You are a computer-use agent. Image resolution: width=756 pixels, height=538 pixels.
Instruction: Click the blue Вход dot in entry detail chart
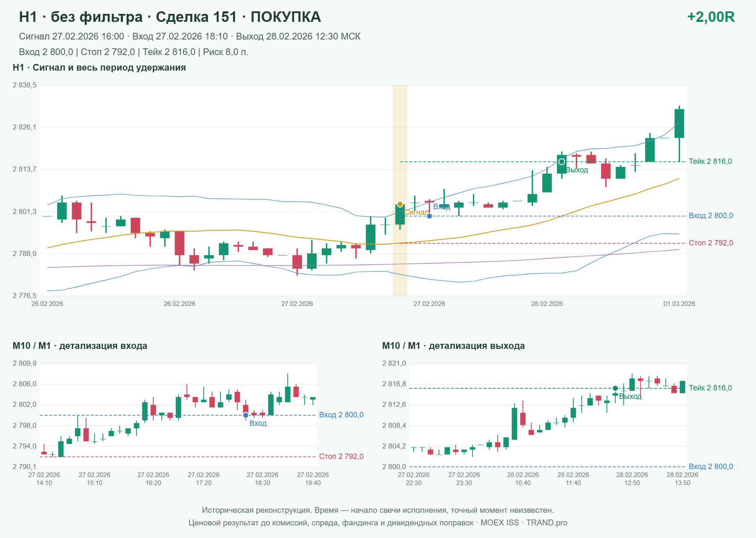(x=246, y=415)
